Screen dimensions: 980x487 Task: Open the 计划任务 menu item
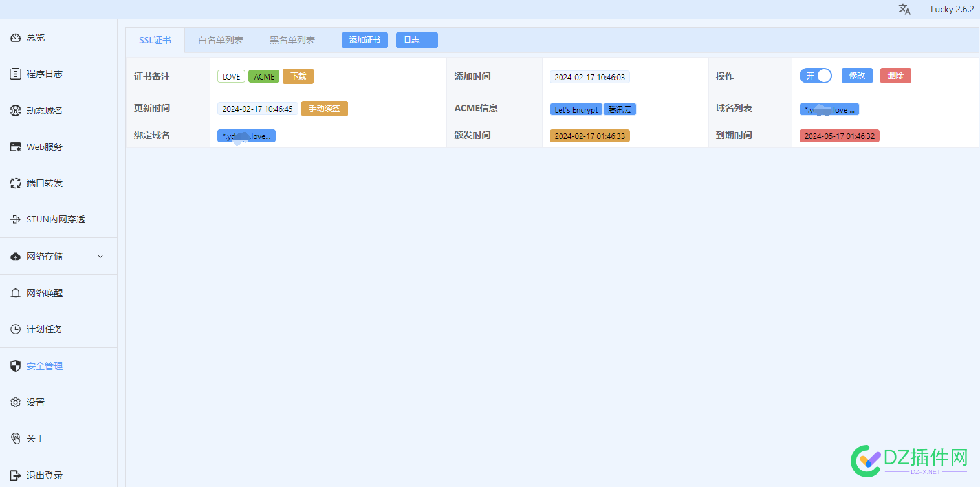(58, 329)
